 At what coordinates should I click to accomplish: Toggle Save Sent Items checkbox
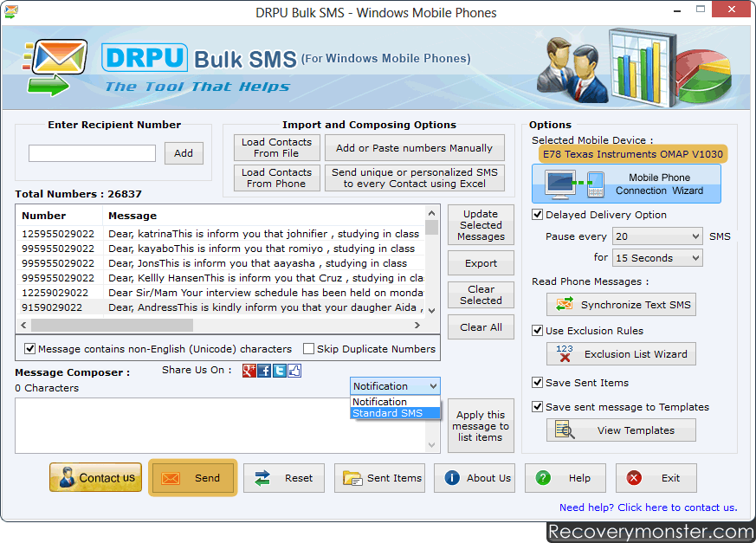coord(537,383)
